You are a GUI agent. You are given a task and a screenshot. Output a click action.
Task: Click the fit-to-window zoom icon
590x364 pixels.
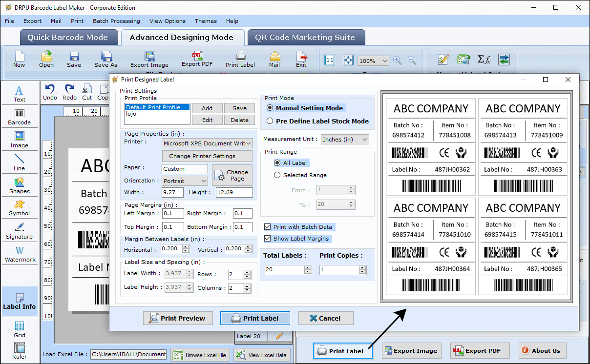coord(348,60)
